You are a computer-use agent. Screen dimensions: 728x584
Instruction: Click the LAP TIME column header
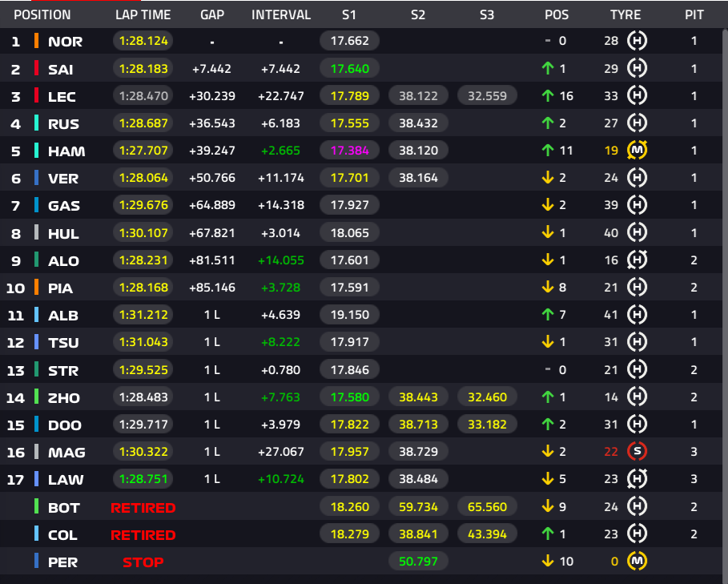click(143, 15)
